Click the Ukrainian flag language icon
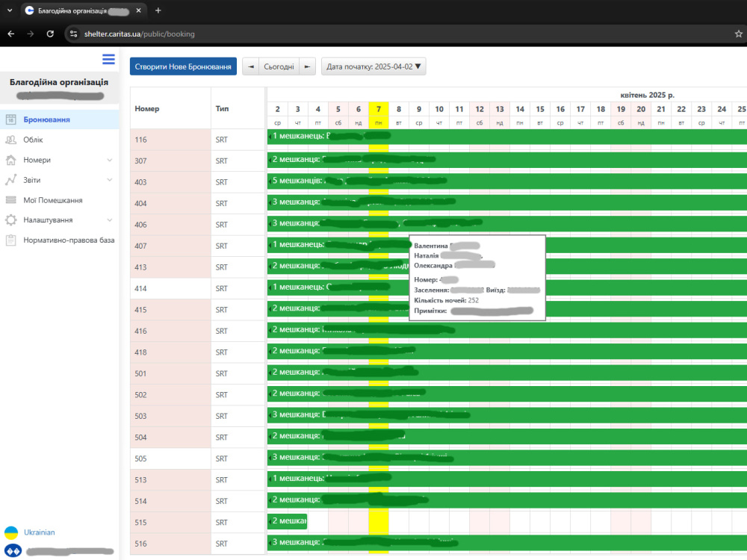The height and width of the screenshot is (560, 747). (11, 532)
